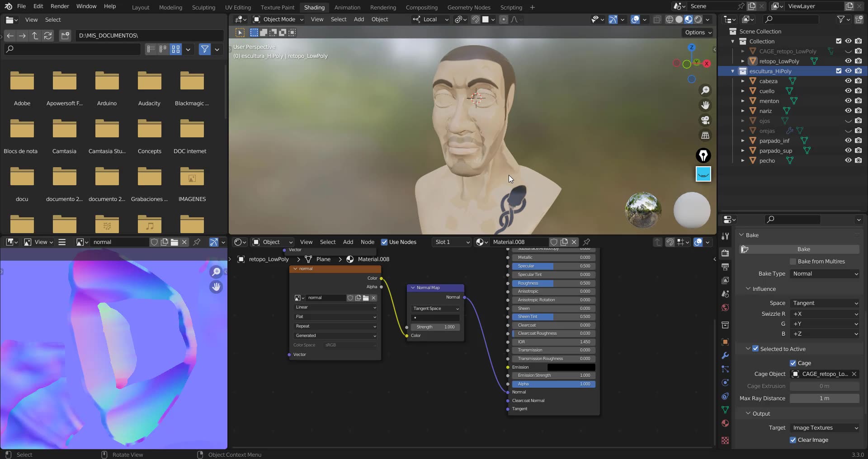The height and width of the screenshot is (459, 868).
Task: Switch viewport to Wireframe shading mode
Action: pyautogui.click(x=670, y=19)
